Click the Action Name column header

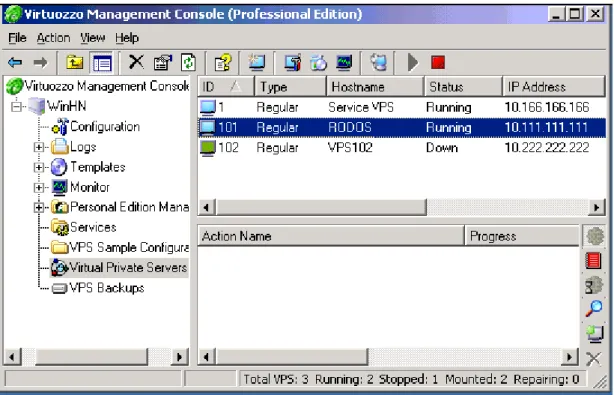coord(331,236)
